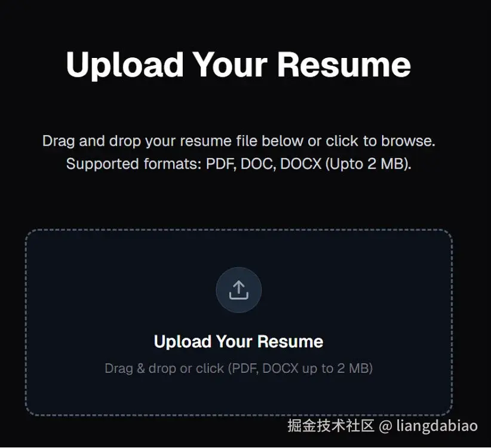Click "DOC," in the supported formats line
The image size is (491, 448).
258,164
